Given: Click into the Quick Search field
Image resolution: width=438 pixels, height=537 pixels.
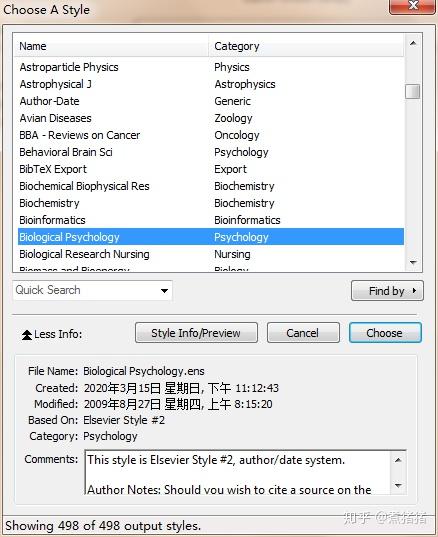Looking at the screenshot, I should 86,290.
